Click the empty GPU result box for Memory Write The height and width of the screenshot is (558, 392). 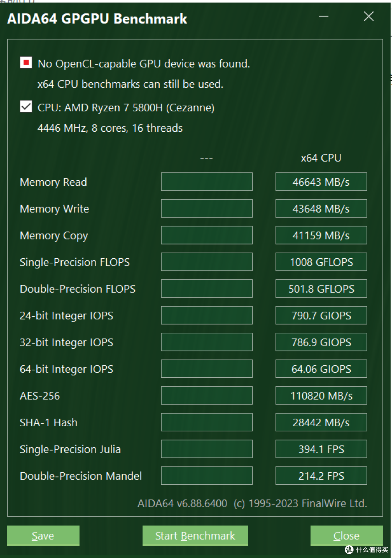207,209
